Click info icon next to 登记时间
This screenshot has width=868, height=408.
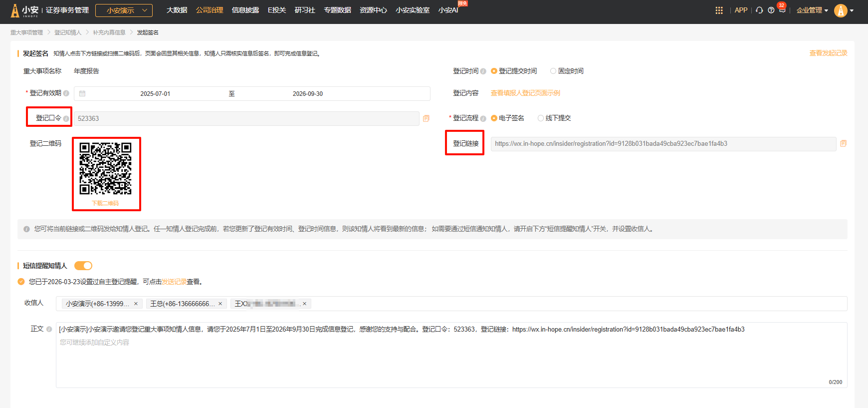coord(483,71)
